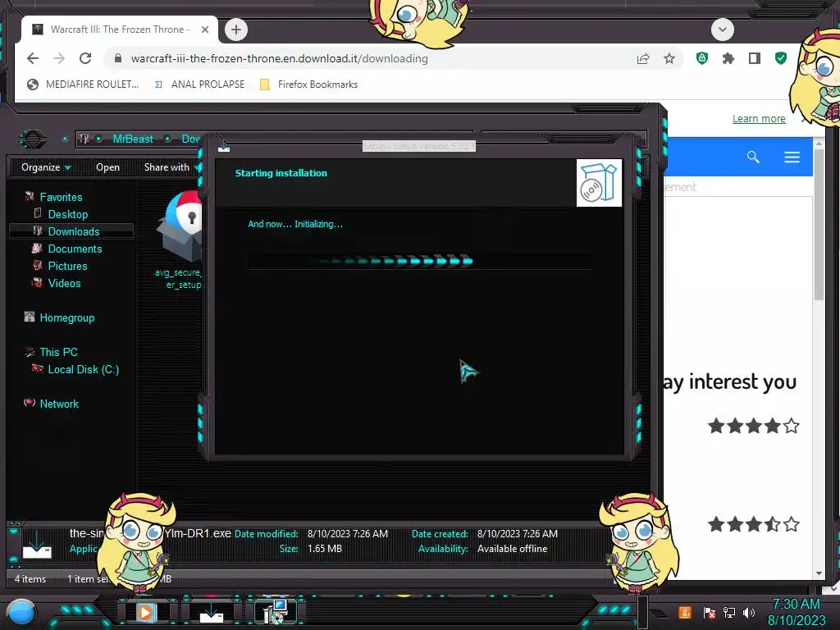Click the 4 items status text
The width and height of the screenshot is (840, 630).
click(30, 578)
